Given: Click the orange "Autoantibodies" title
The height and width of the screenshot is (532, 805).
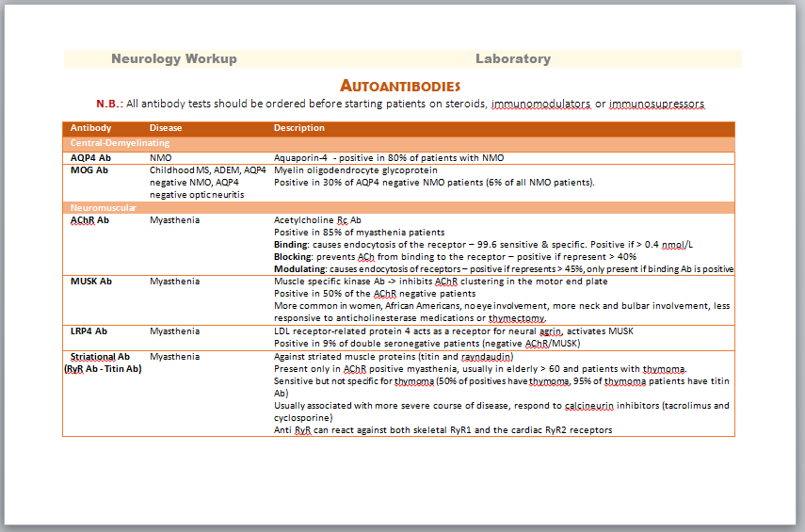Looking at the screenshot, I should (x=400, y=86).
